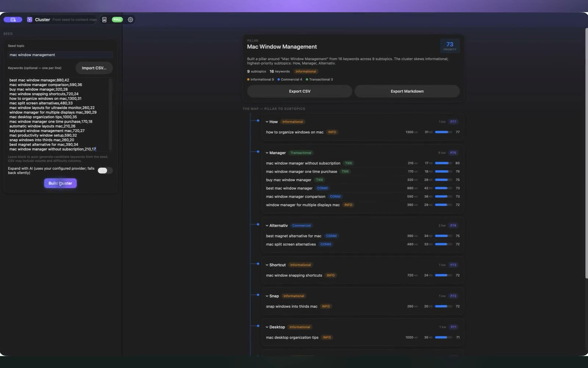Collapse the Snap subtopic chevron
588x368 pixels.
267,296
